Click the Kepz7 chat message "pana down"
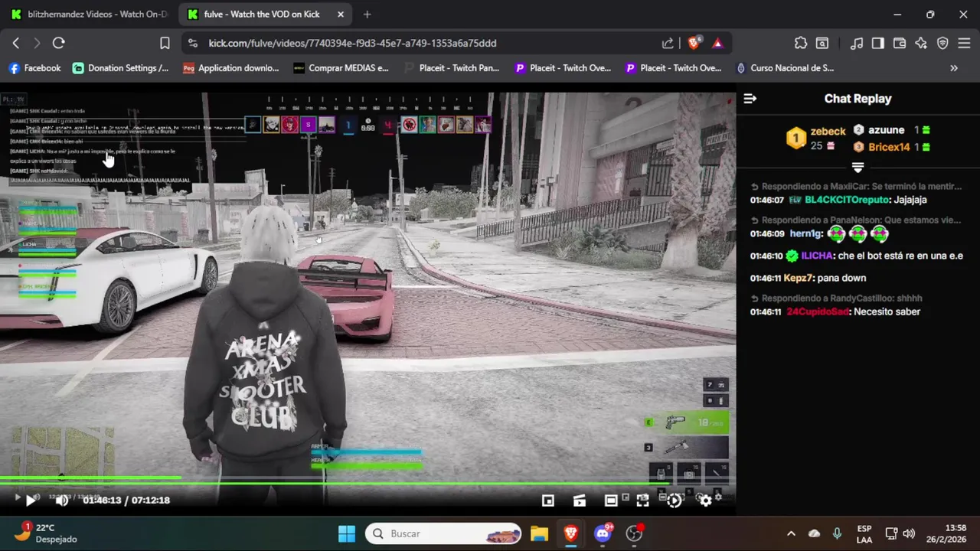The width and height of the screenshot is (980, 551). [x=842, y=278]
